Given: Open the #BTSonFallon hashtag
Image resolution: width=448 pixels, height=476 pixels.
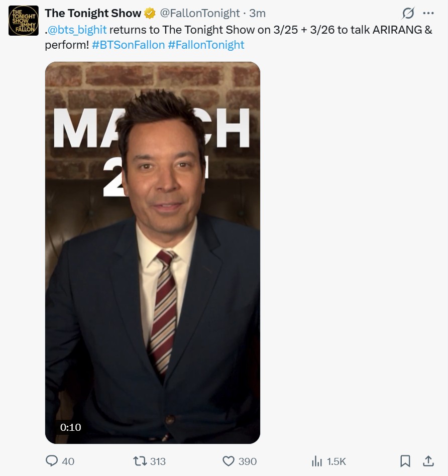Looking at the screenshot, I should click(x=129, y=45).
